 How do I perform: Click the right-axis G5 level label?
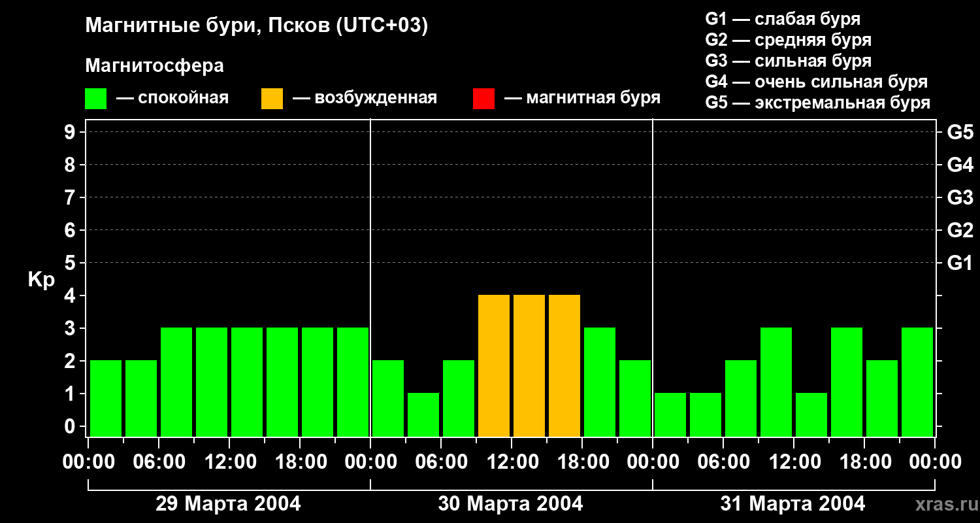point(960,132)
